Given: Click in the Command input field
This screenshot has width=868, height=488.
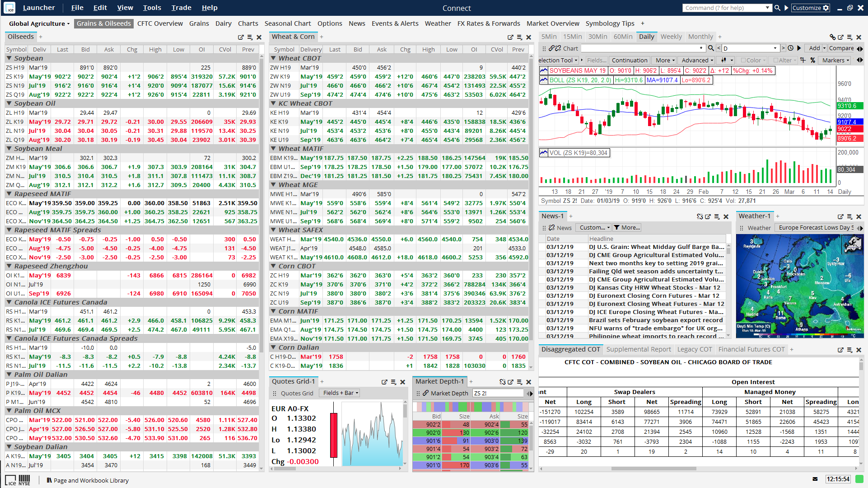Looking at the screenshot, I should click(723, 8).
